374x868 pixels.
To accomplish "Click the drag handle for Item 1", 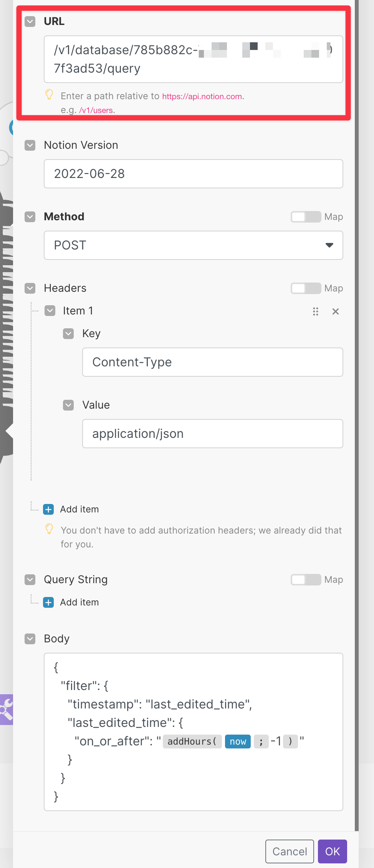I will pyautogui.click(x=316, y=311).
